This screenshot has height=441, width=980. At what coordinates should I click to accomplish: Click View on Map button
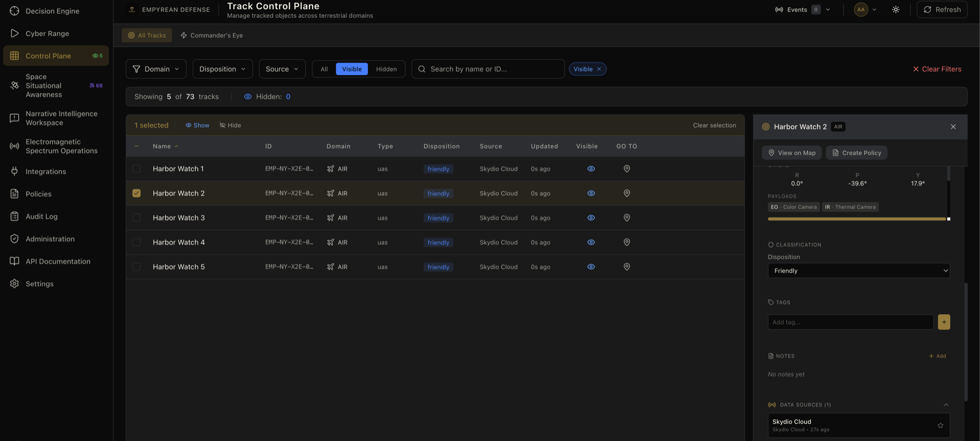pyautogui.click(x=791, y=153)
